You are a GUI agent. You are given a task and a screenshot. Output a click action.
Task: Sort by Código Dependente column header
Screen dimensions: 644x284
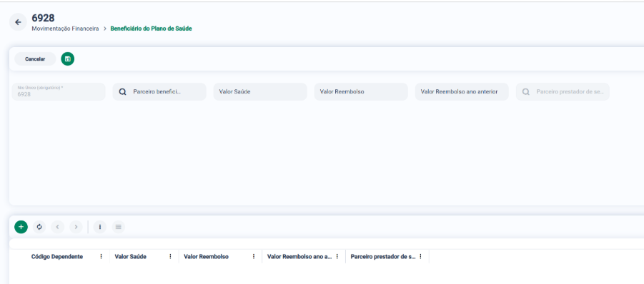(57, 257)
